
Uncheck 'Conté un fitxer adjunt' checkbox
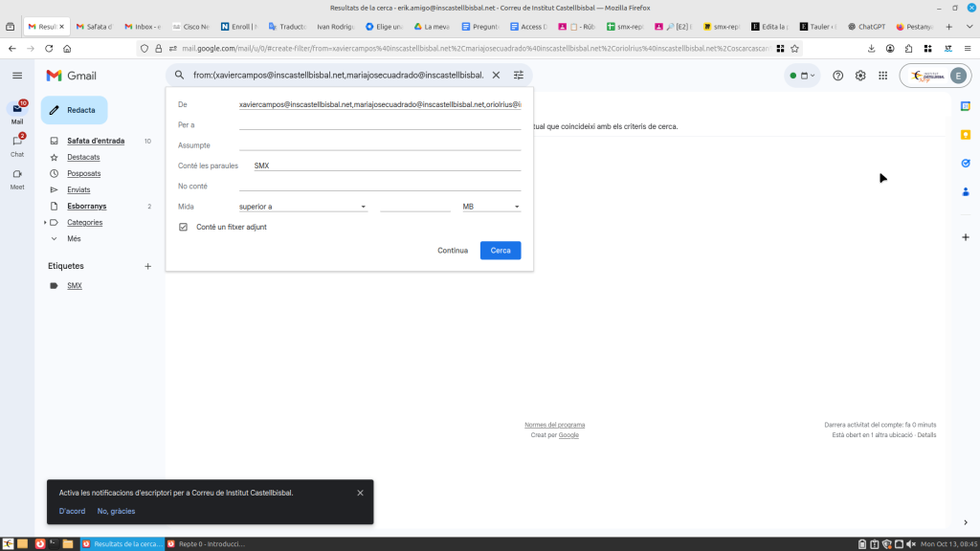184,227
